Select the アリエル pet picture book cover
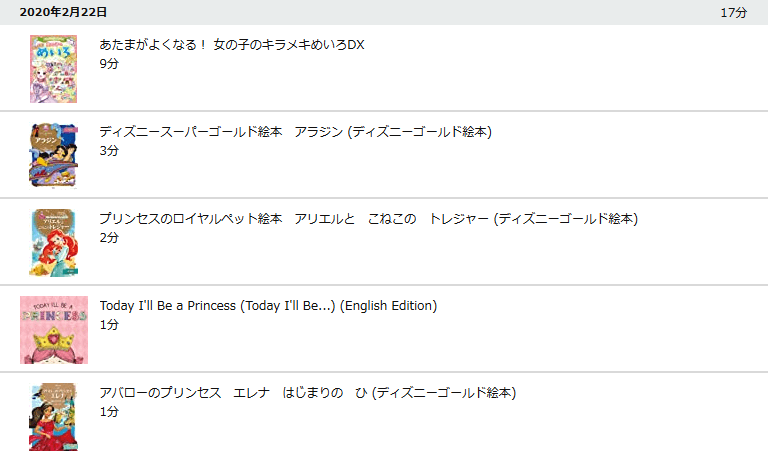This screenshot has width=768, height=454. (54, 242)
